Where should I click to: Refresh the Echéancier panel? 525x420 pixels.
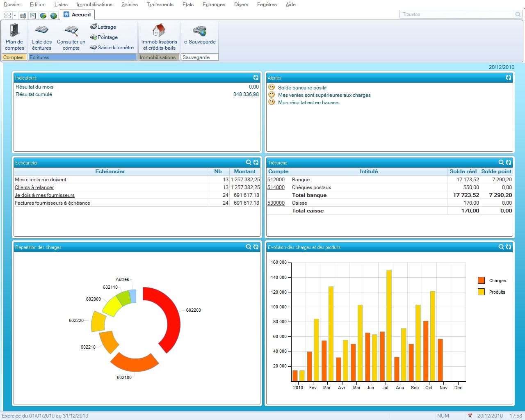(256, 162)
